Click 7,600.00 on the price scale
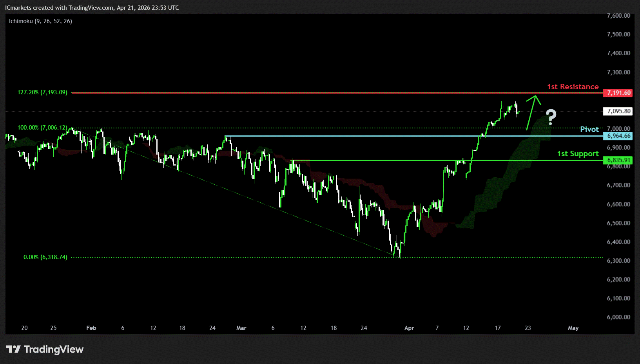Viewport: 640px width, 364px height. [x=618, y=16]
